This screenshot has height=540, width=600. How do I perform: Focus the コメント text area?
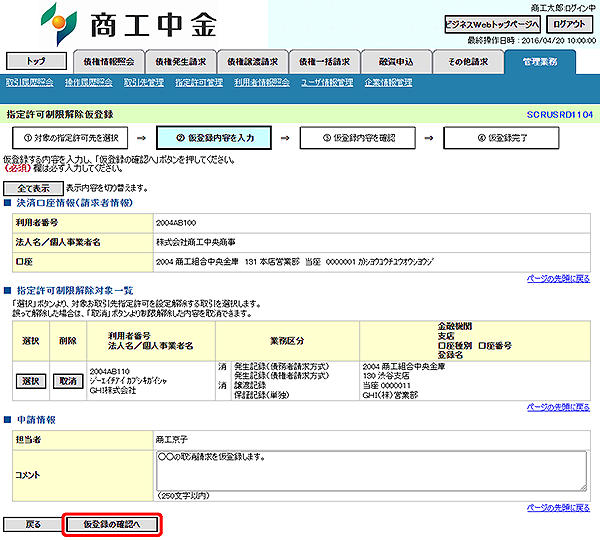pos(371,471)
